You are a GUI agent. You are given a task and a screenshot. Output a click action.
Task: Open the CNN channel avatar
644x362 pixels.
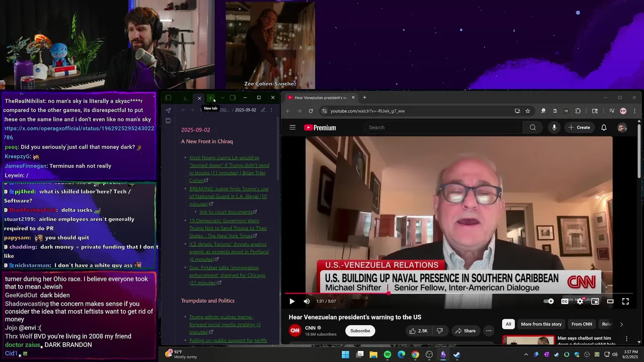coord(295,330)
